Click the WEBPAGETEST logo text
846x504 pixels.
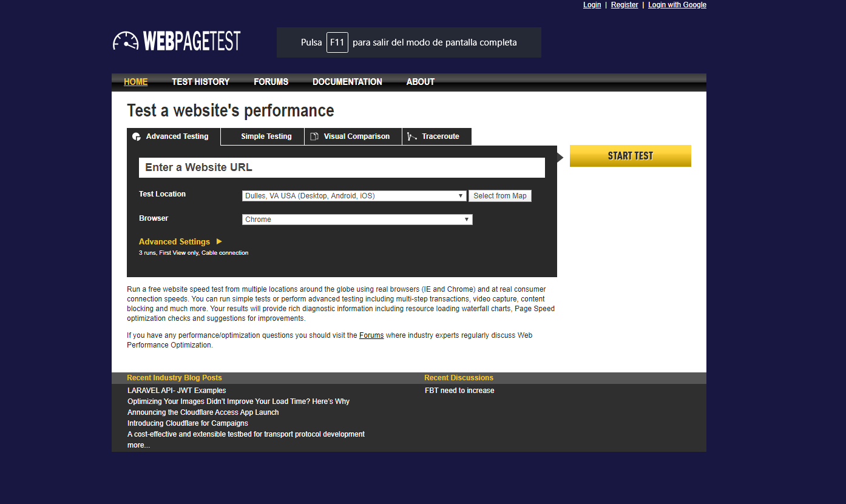[x=192, y=41]
